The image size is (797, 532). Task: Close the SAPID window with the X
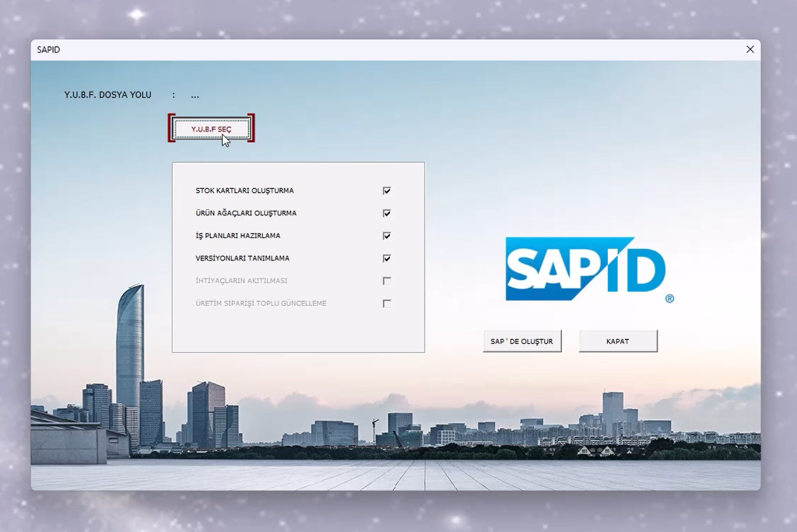750,49
